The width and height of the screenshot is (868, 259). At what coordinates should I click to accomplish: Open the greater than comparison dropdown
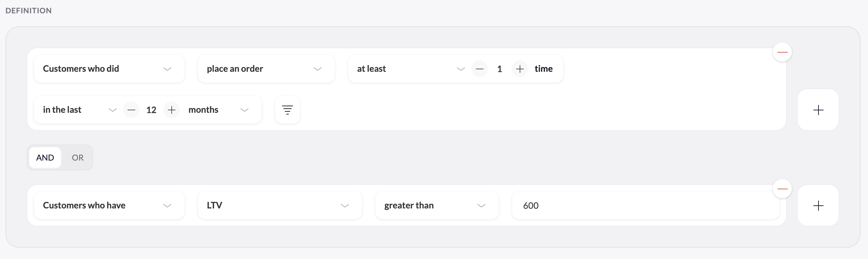(437, 205)
